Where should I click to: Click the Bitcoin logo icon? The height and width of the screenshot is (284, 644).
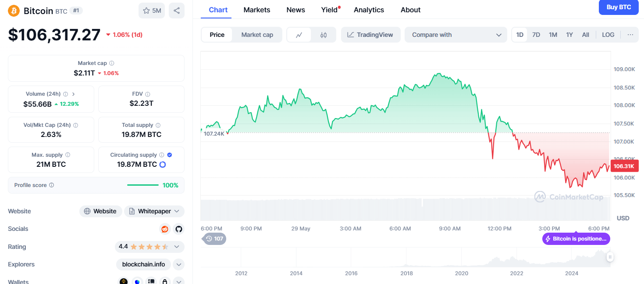coord(14,11)
